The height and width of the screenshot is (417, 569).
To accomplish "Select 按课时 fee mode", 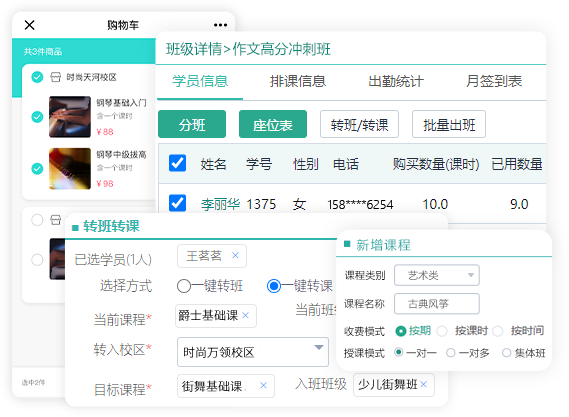I will pos(442,331).
